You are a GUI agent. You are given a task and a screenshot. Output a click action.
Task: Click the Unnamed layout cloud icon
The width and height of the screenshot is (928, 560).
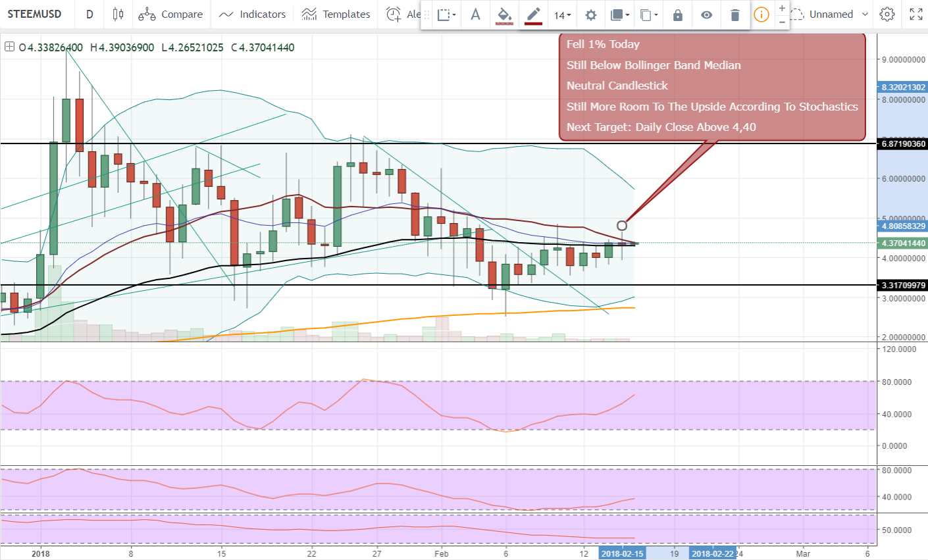pos(797,14)
